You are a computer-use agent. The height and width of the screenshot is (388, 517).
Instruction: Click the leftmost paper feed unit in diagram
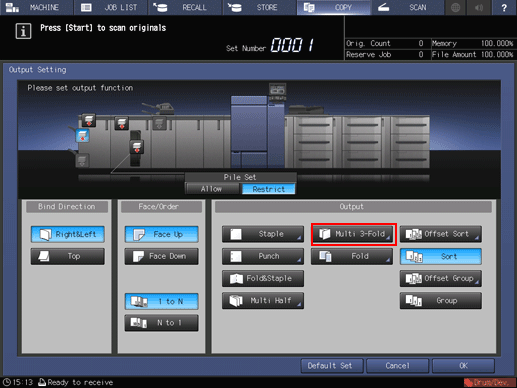313,142
